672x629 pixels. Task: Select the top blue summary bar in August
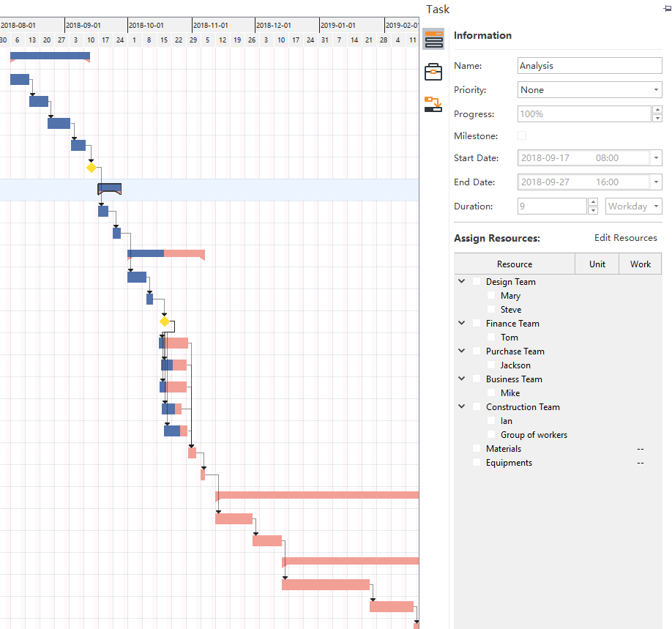pos(50,56)
